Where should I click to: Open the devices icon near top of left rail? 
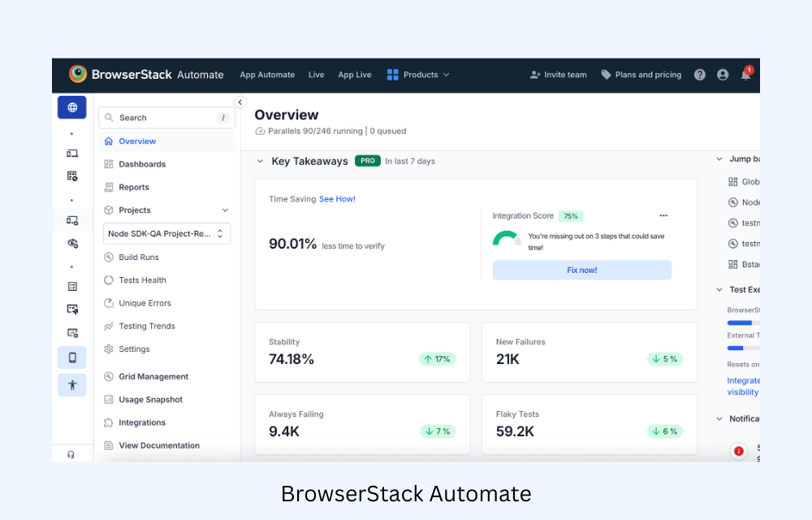(x=72, y=154)
